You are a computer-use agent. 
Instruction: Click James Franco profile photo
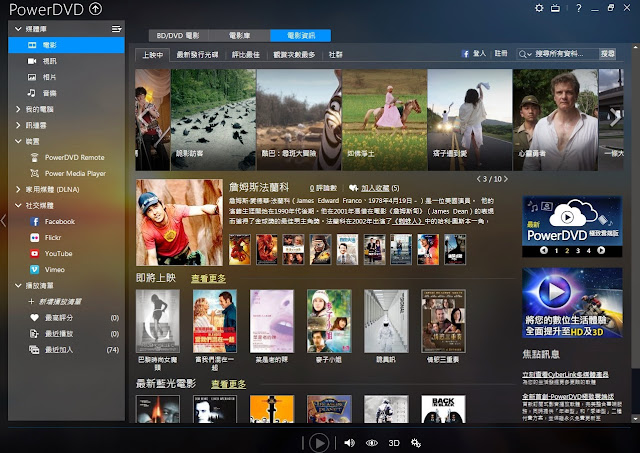click(x=180, y=223)
